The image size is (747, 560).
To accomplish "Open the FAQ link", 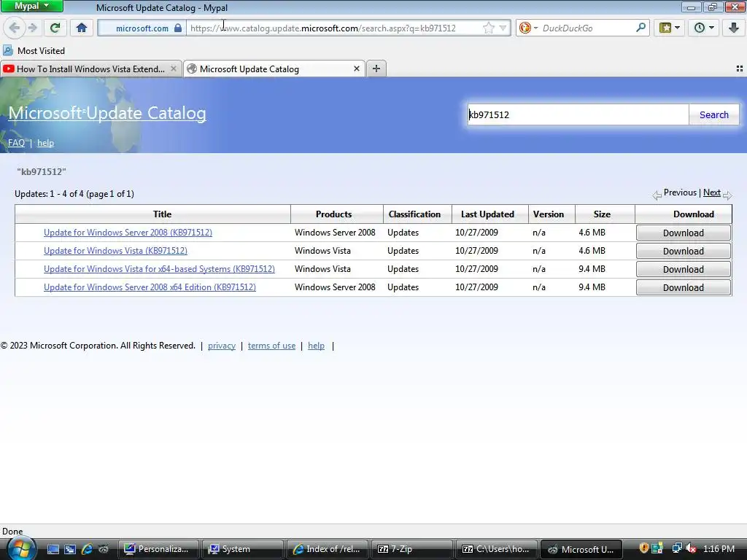I will point(16,143).
